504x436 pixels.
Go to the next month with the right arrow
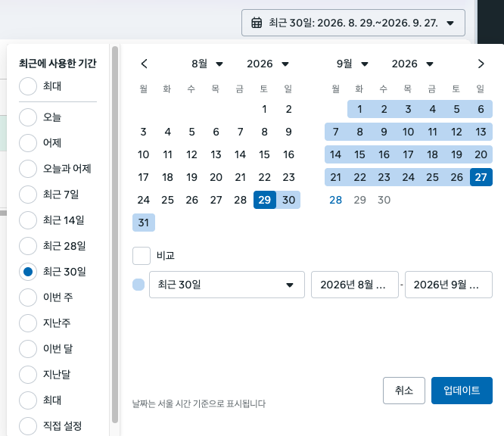[481, 64]
